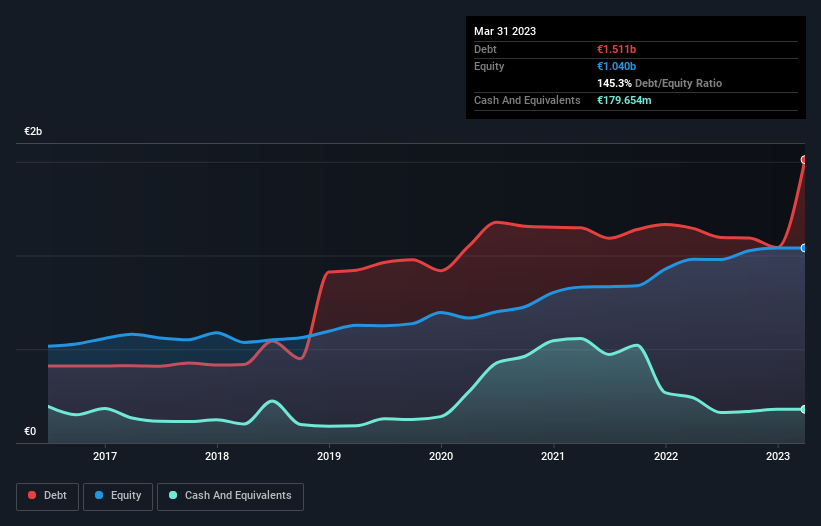Viewport: 821px width, 526px height.
Task: Click the €179.654m cash value in tooltip
Action: tap(624, 100)
